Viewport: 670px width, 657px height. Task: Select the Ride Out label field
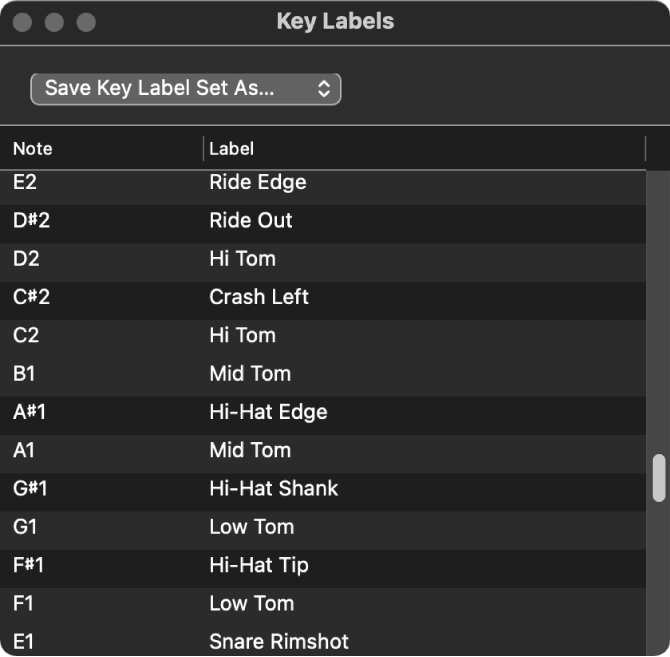point(251,220)
